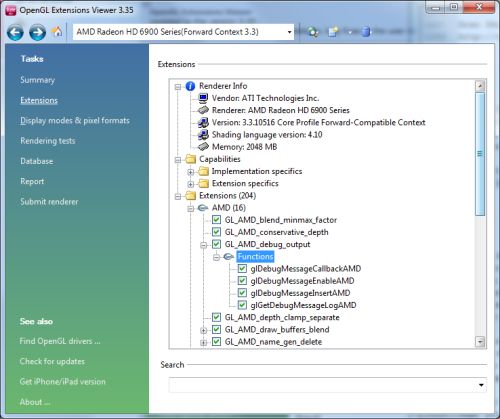The width and height of the screenshot is (500, 419).
Task: Click the Check for updates link
Action: [x=52, y=361]
